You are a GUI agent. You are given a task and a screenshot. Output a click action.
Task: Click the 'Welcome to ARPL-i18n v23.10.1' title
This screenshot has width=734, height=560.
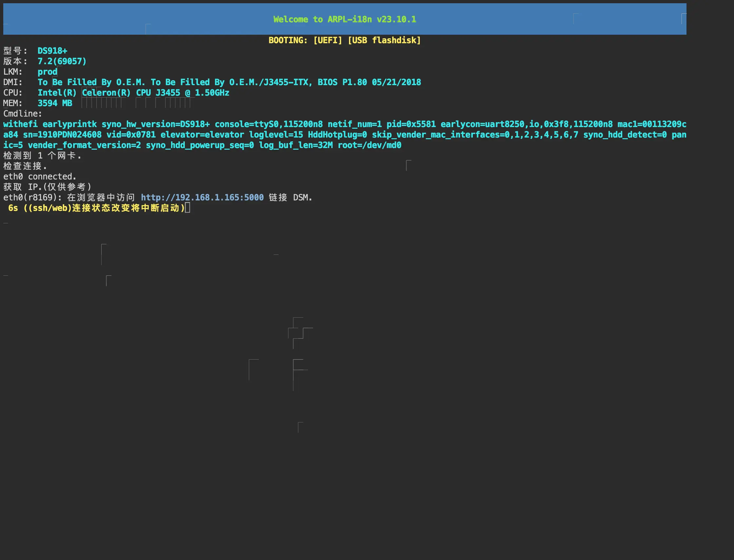point(345,19)
